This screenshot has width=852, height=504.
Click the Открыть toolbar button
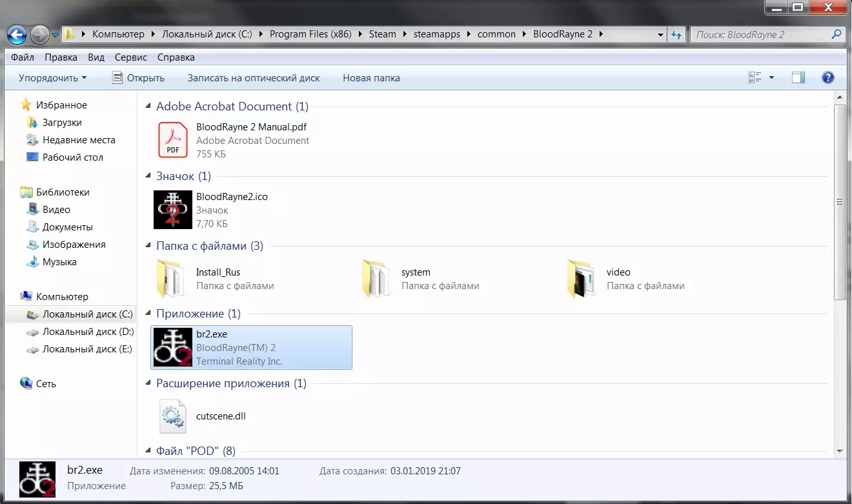coord(138,78)
